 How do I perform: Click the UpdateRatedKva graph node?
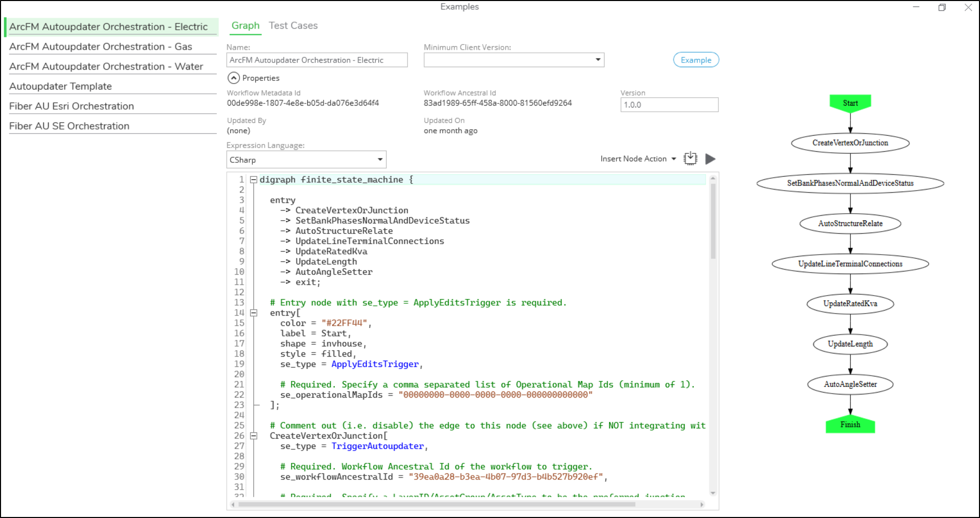tap(850, 304)
